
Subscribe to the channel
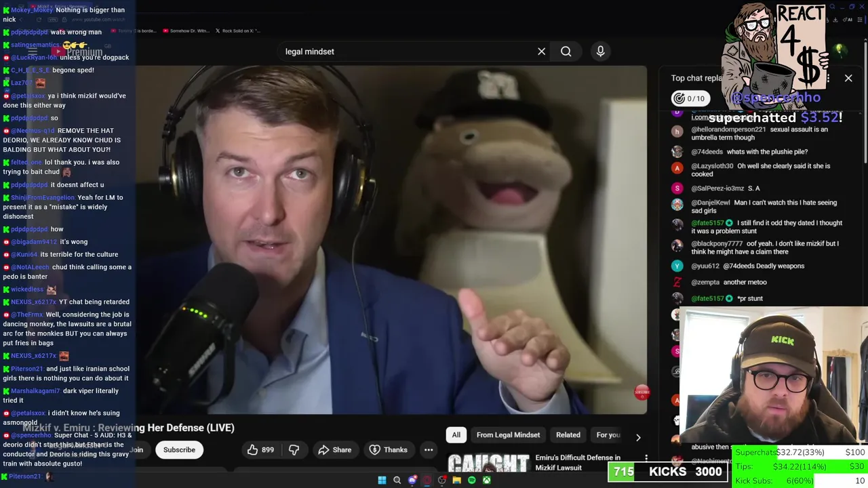[179, 449]
